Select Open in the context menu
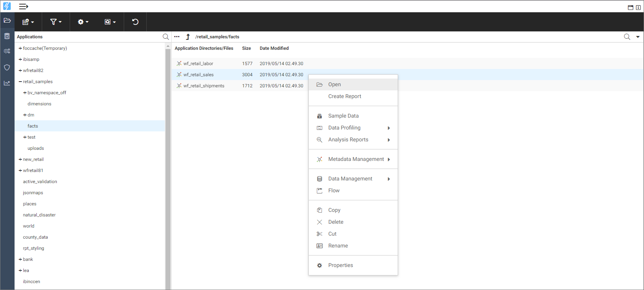The image size is (644, 290). tap(334, 85)
